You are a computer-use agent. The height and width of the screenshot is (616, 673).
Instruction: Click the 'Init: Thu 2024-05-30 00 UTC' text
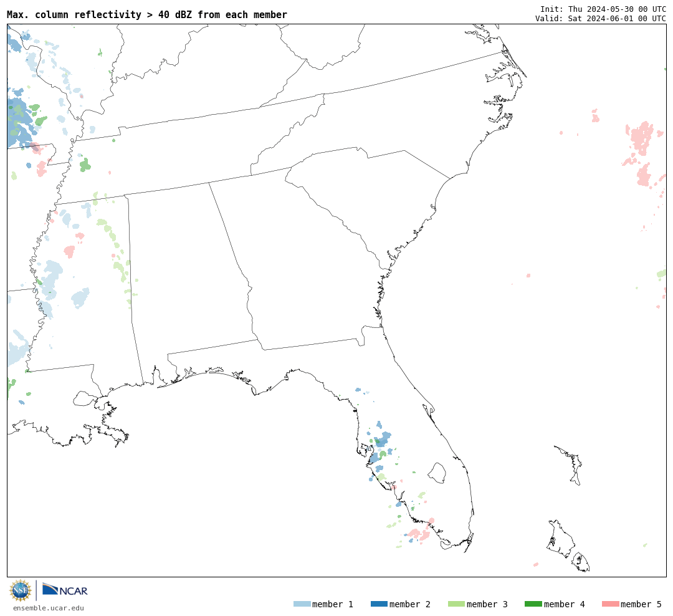pos(603,9)
